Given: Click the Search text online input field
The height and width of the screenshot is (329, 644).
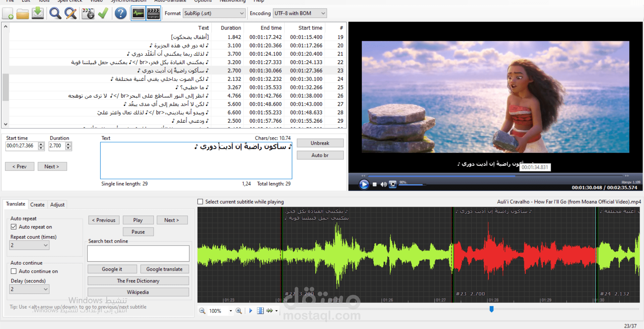Looking at the screenshot, I should (x=138, y=254).
